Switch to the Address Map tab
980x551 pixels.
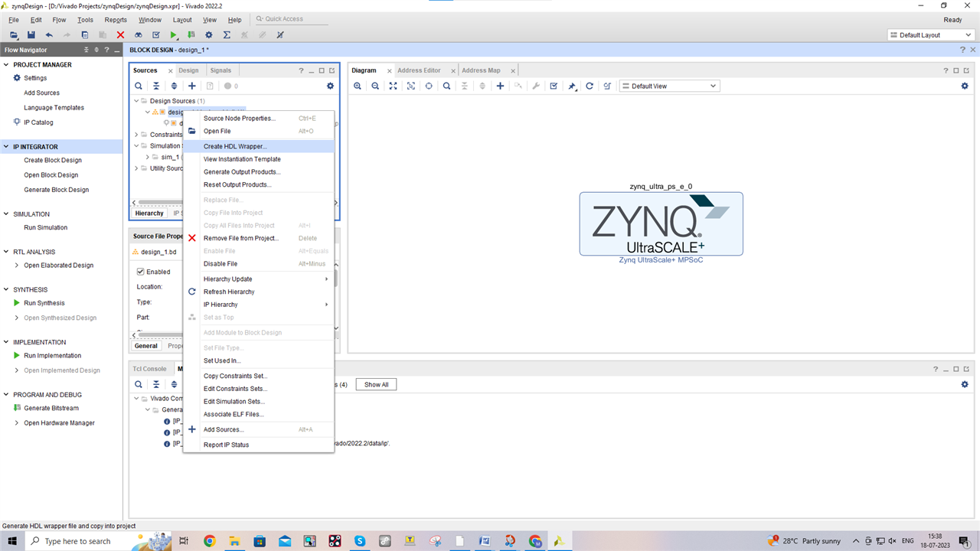pos(481,70)
